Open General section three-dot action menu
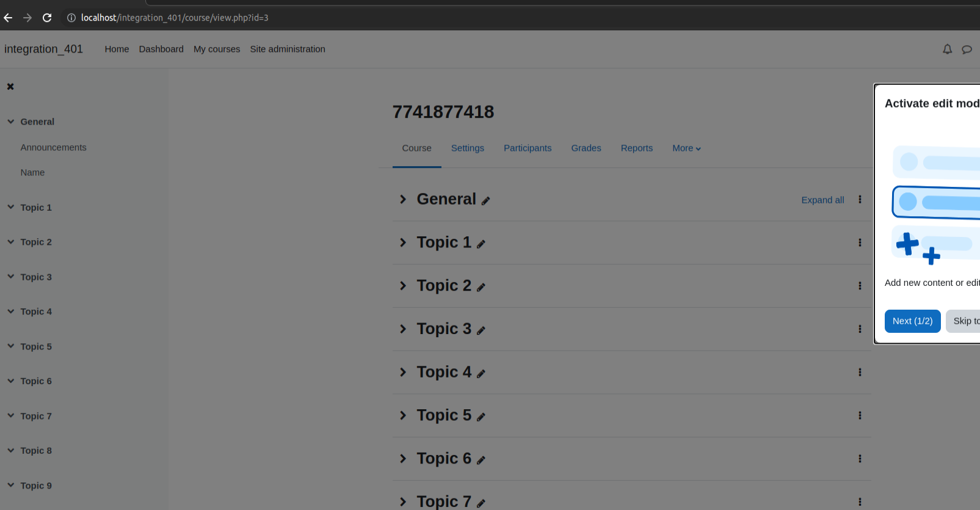This screenshot has height=510, width=980. coord(860,199)
